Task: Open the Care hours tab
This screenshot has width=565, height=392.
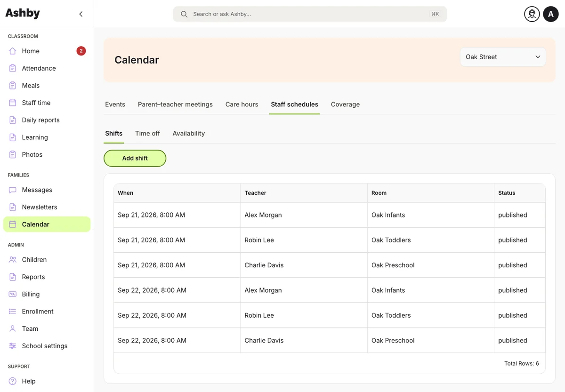Action: coord(242,104)
